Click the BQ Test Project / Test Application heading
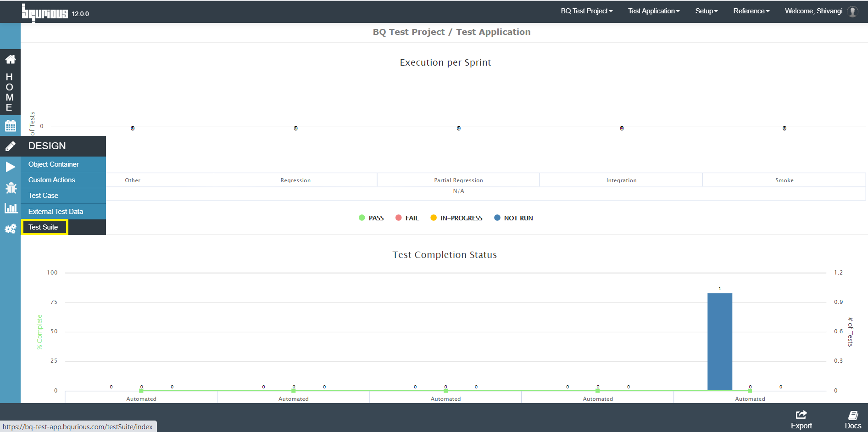 point(451,32)
